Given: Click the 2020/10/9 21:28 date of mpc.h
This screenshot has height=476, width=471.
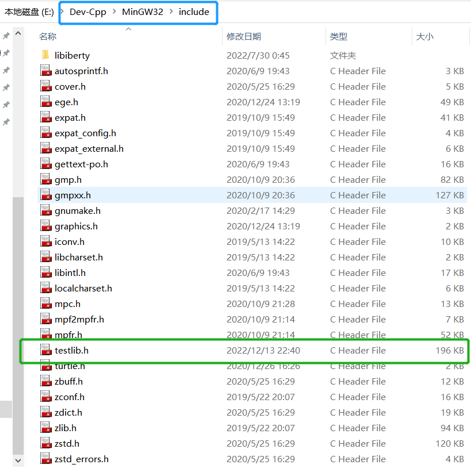Looking at the screenshot, I should pyautogui.click(x=261, y=304).
